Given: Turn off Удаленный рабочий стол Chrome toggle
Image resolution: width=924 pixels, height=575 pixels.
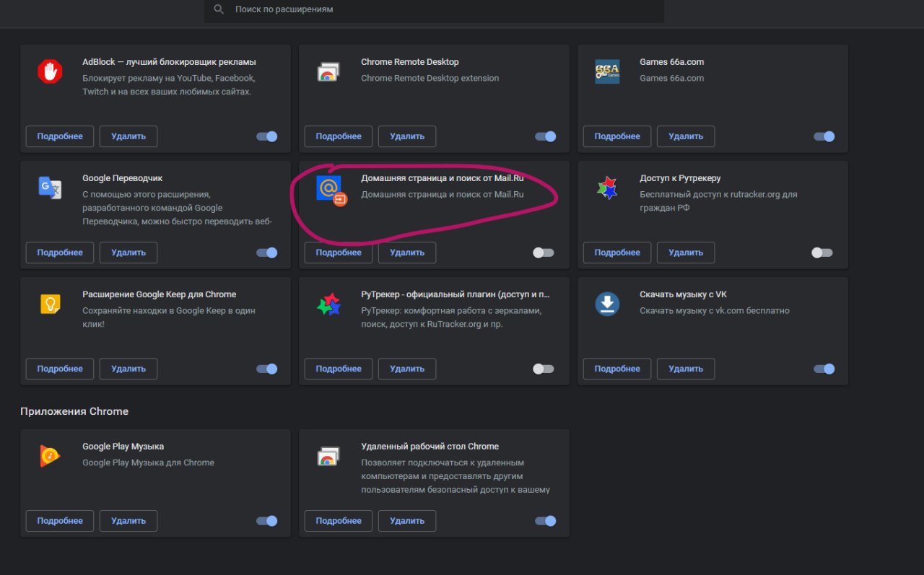Looking at the screenshot, I should point(546,521).
